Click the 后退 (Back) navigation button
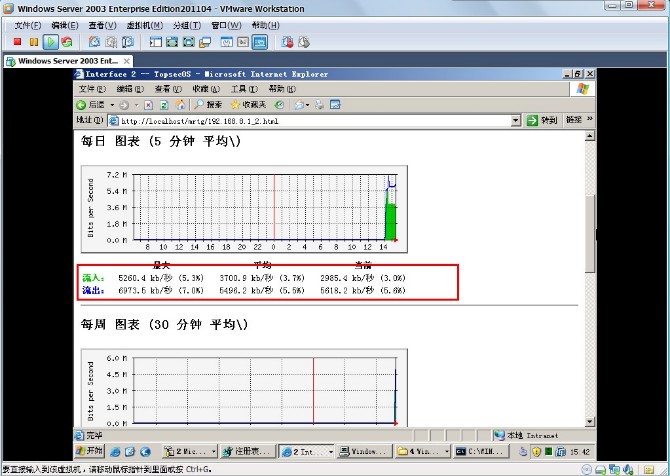 point(90,104)
